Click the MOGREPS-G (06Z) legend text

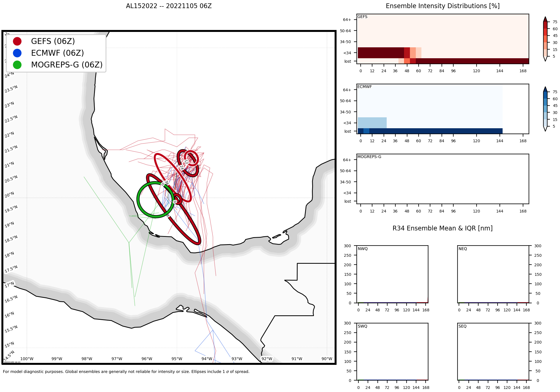[x=67, y=65]
